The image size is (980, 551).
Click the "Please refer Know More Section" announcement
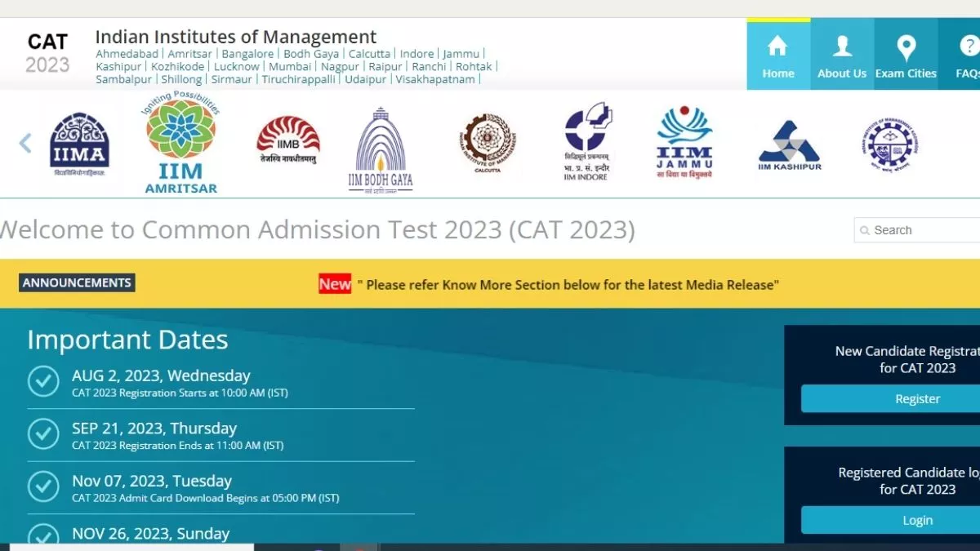pyautogui.click(x=568, y=285)
